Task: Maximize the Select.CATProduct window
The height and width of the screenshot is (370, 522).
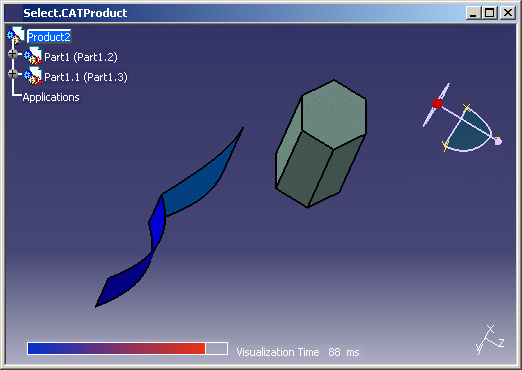Action: click(490, 13)
